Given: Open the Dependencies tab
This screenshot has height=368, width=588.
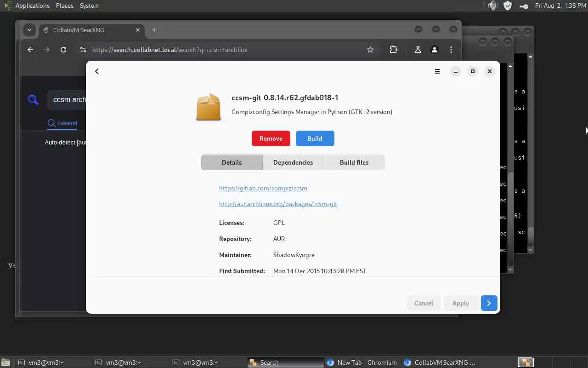Looking at the screenshot, I should [293, 162].
